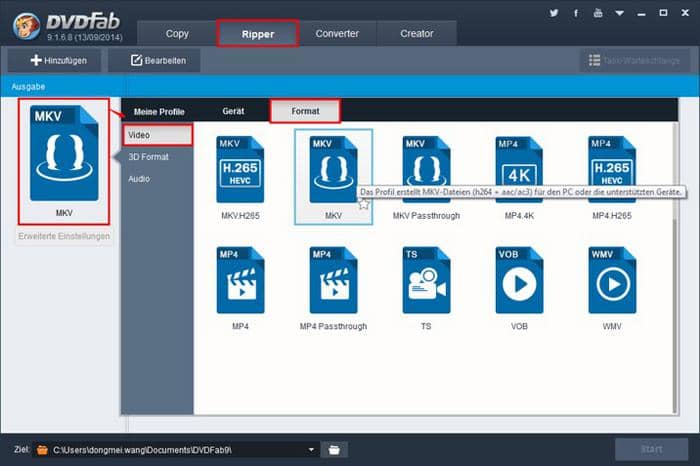Switch to the Ripper module tab
The image size is (700, 466).
[258, 33]
